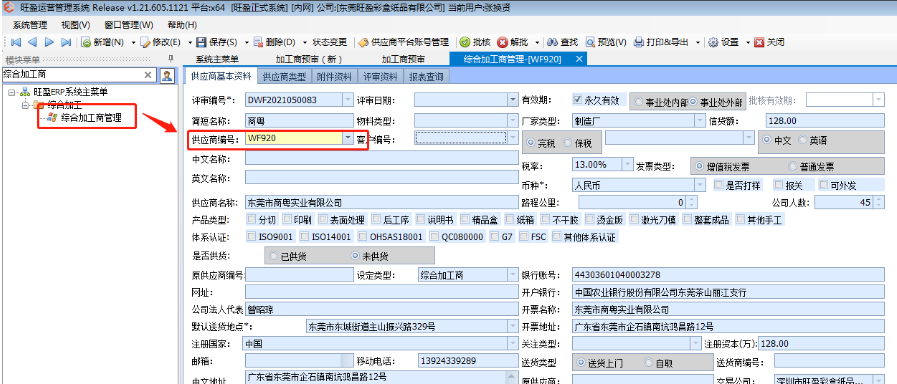Open the 视图(V) menu
Image resolution: width=897 pixels, height=384 pixels.
point(76,25)
